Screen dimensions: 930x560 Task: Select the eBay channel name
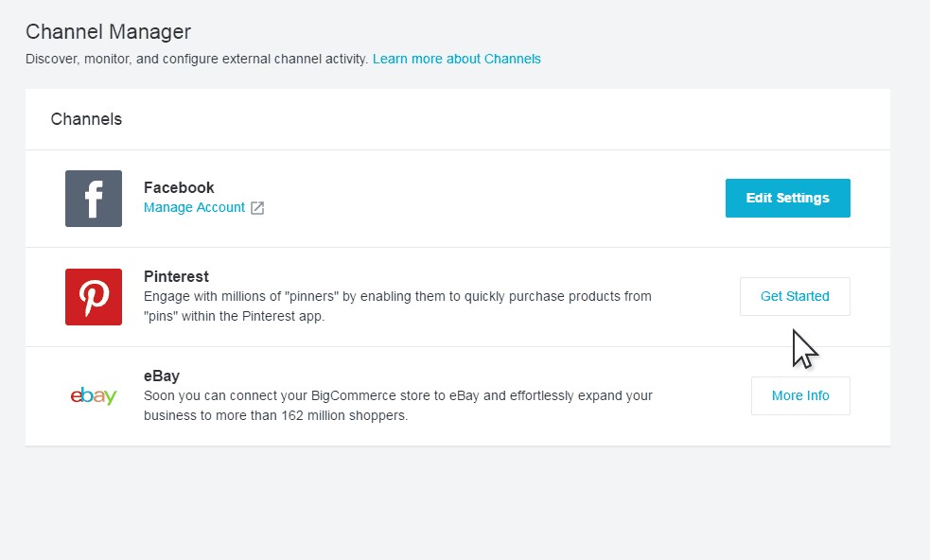point(162,376)
